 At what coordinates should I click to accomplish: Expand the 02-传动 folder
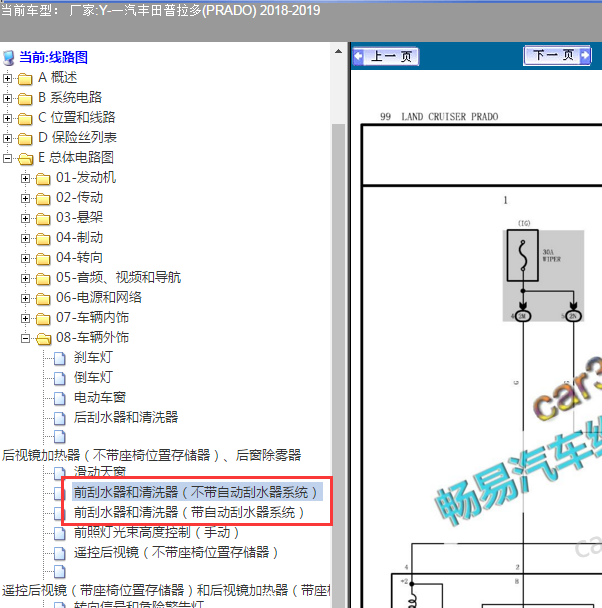coord(25,199)
